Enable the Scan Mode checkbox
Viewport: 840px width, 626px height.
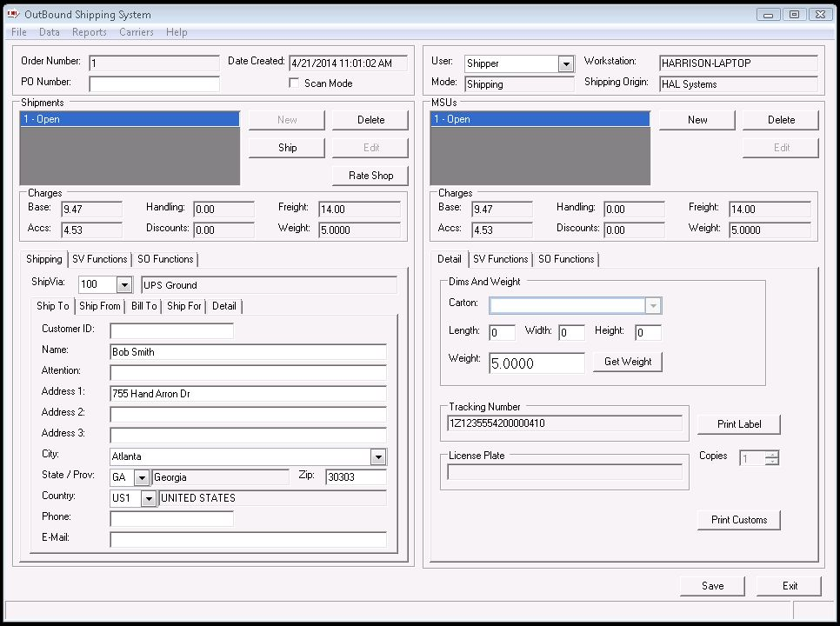(x=295, y=83)
